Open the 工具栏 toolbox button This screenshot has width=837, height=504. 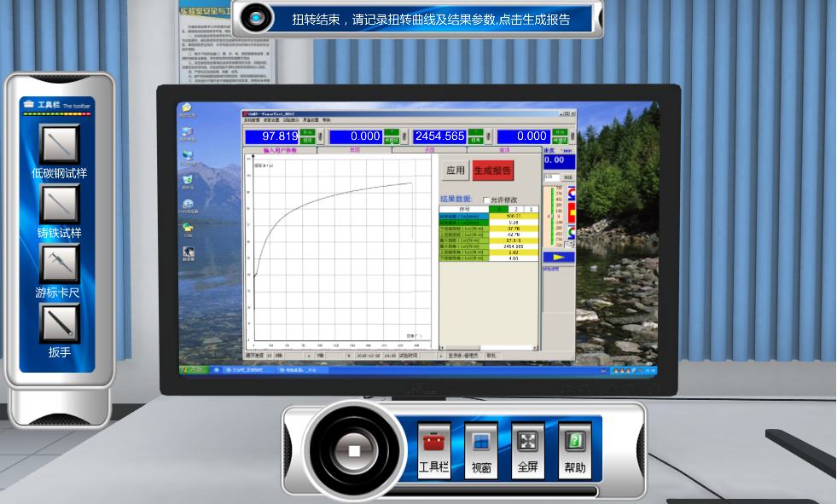[x=433, y=449]
